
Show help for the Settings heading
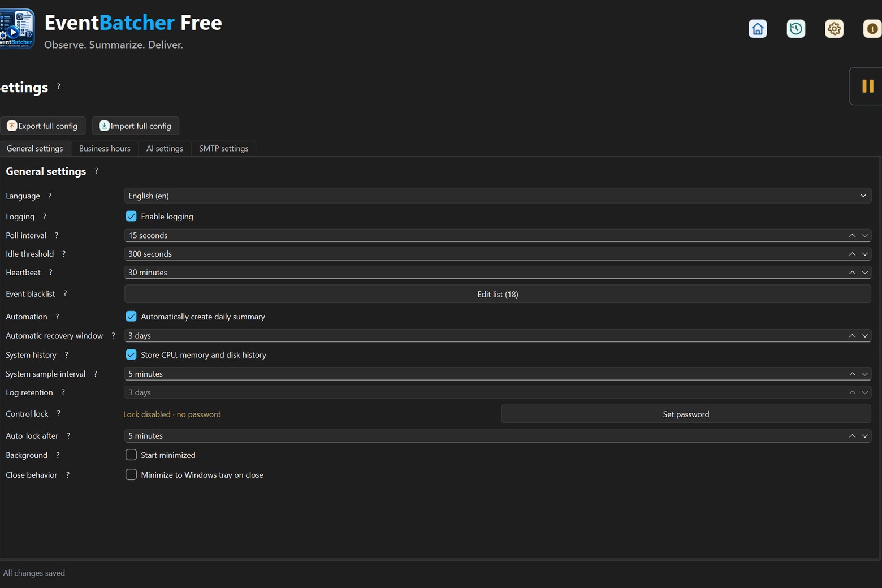pyautogui.click(x=59, y=87)
